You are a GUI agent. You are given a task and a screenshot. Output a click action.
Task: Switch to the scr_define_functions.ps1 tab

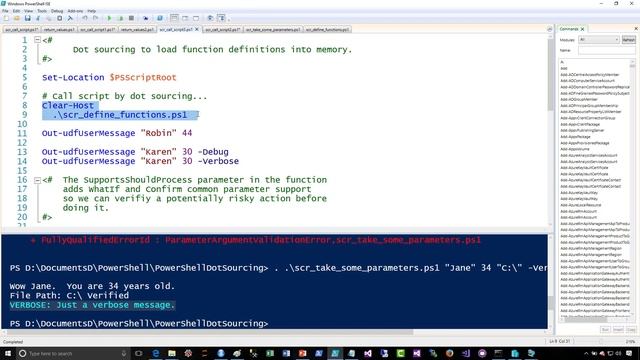pyautogui.click(x=327, y=30)
